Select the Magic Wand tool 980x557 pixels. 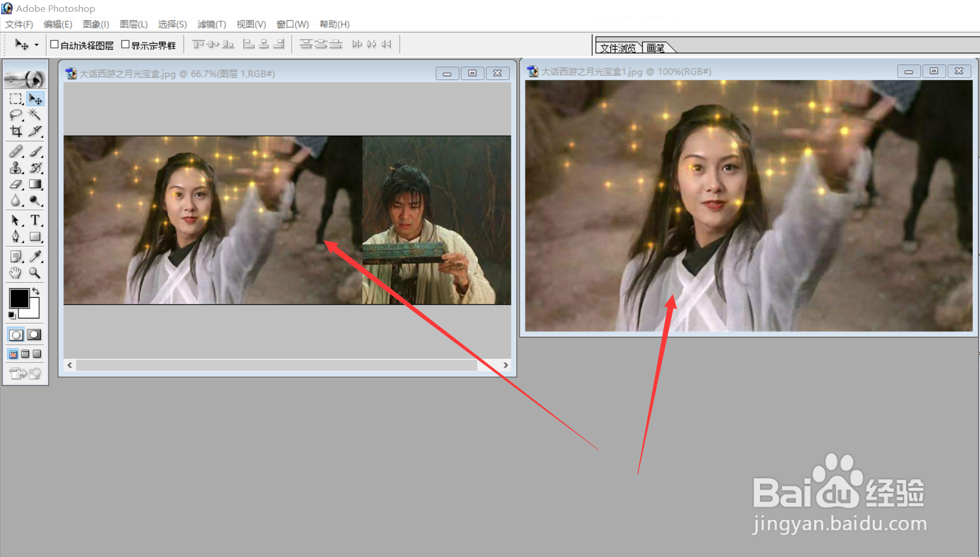point(35,115)
